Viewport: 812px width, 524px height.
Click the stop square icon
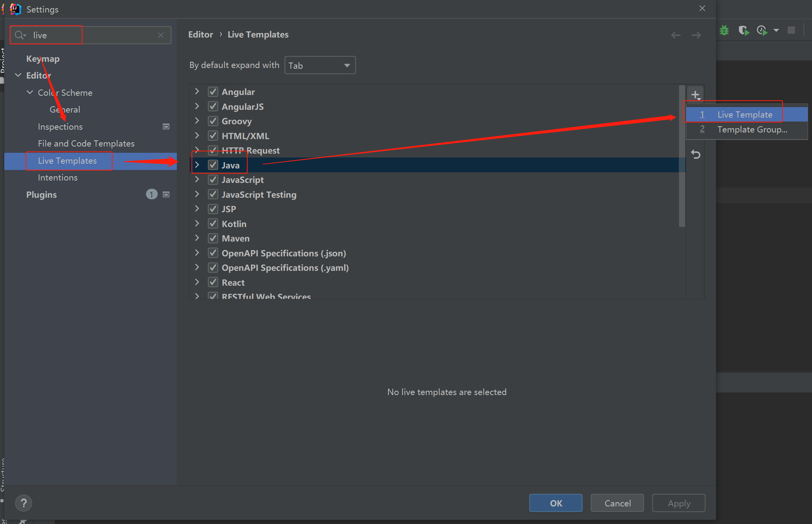click(x=791, y=30)
